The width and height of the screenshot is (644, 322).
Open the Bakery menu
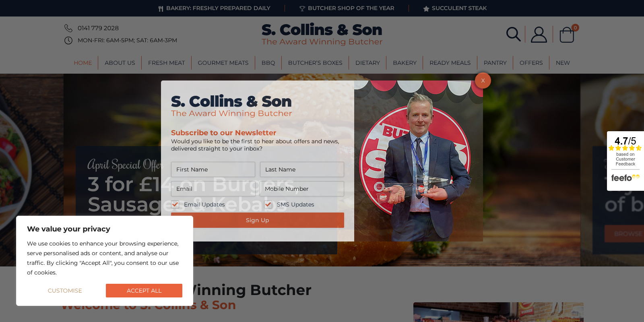405,63
